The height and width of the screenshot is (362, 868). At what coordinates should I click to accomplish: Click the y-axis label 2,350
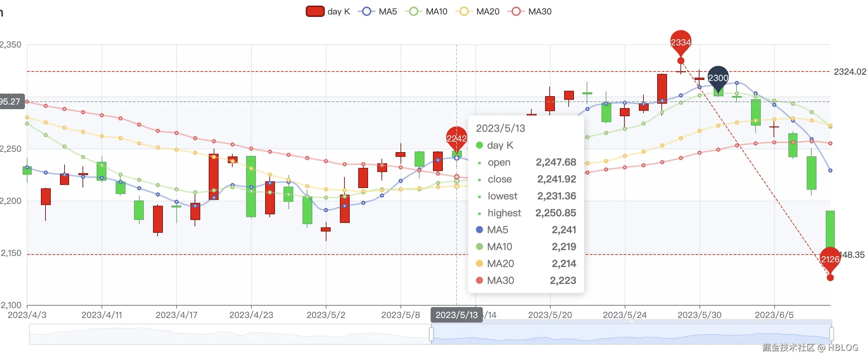coord(11,45)
